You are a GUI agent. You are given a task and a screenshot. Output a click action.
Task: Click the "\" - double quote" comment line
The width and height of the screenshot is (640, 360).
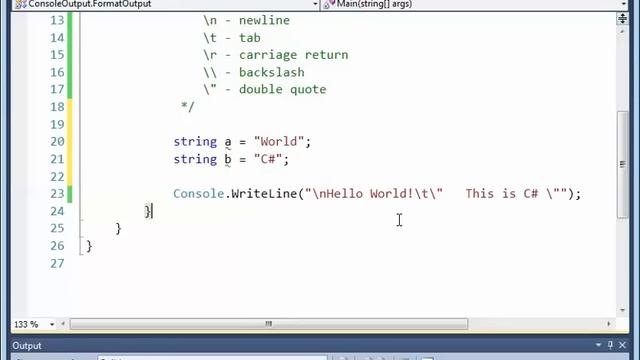tap(265, 89)
